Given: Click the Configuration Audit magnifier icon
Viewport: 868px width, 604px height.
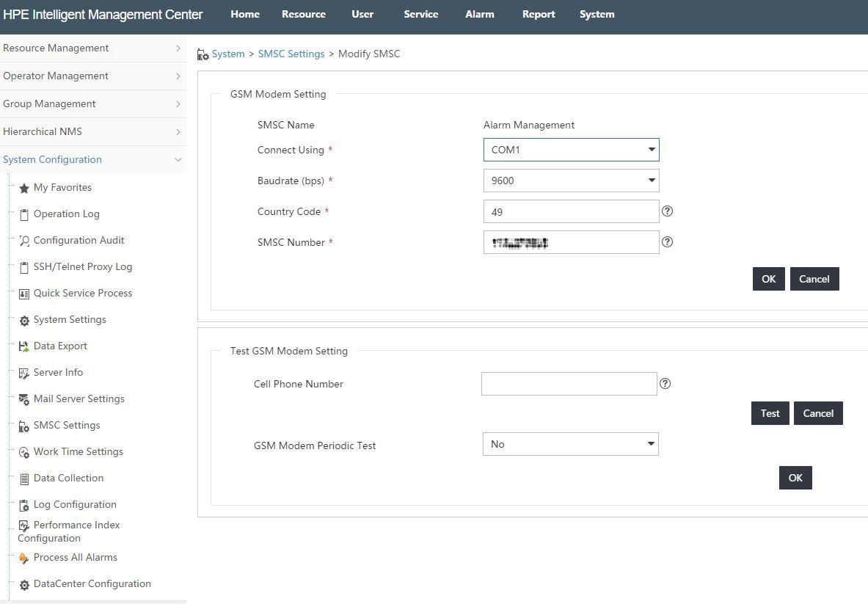Looking at the screenshot, I should coord(23,241).
